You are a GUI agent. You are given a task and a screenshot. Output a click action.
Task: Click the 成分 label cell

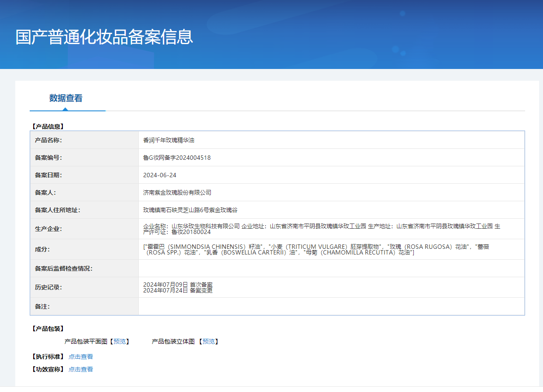(42, 249)
